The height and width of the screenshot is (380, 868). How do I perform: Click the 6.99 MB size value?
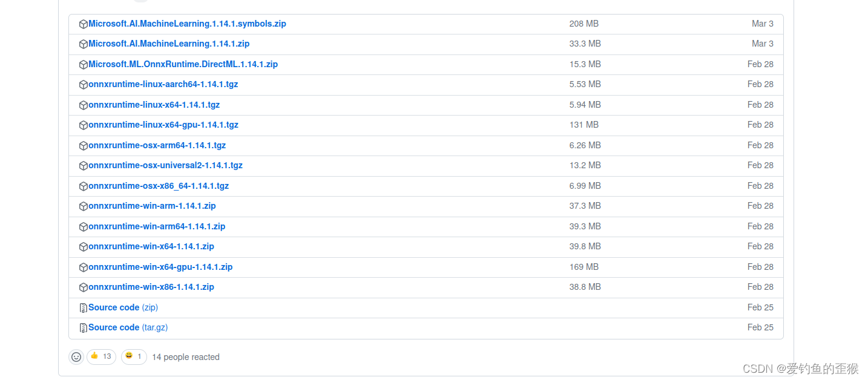(x=585, y=186)
